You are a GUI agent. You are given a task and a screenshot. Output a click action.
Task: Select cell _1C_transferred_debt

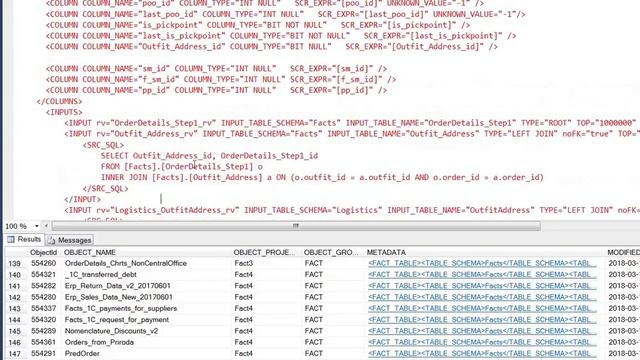coord(100,275)
